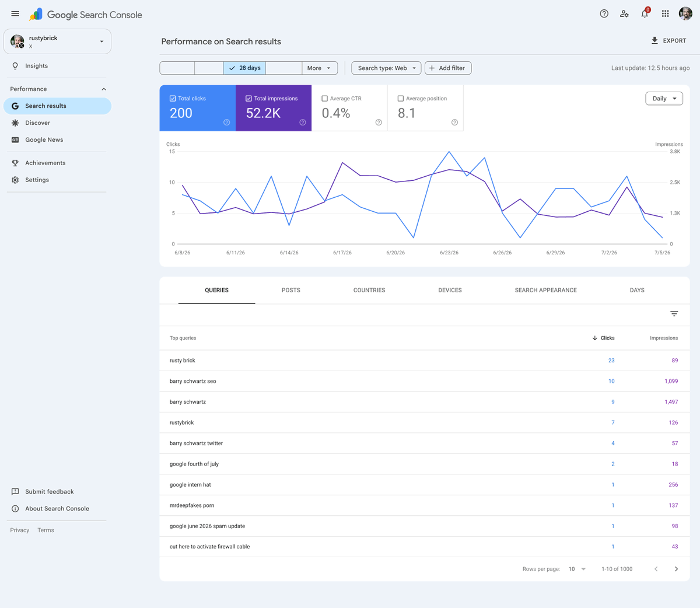Click the Submit feedback icon
This screenshot has height=608, width=700.
pyautogui.click(x=15, y=492)
